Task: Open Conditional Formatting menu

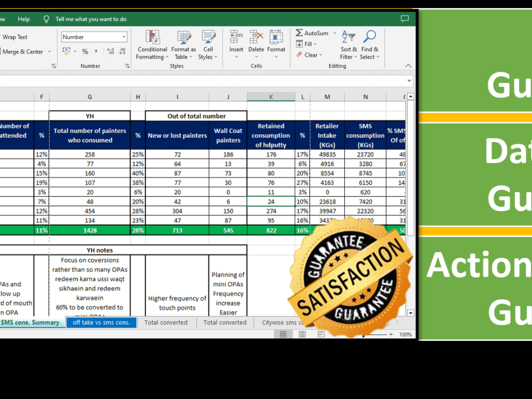Action: 152,45
